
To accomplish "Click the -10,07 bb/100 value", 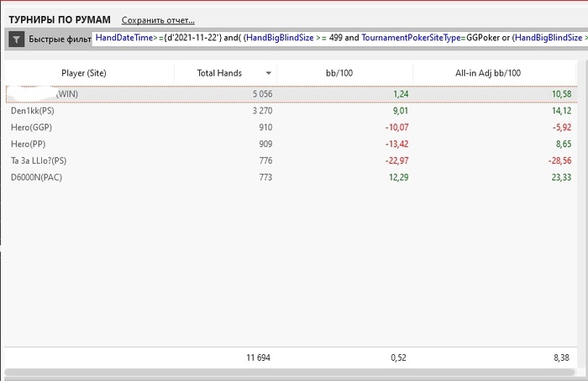I will point(396,128).
